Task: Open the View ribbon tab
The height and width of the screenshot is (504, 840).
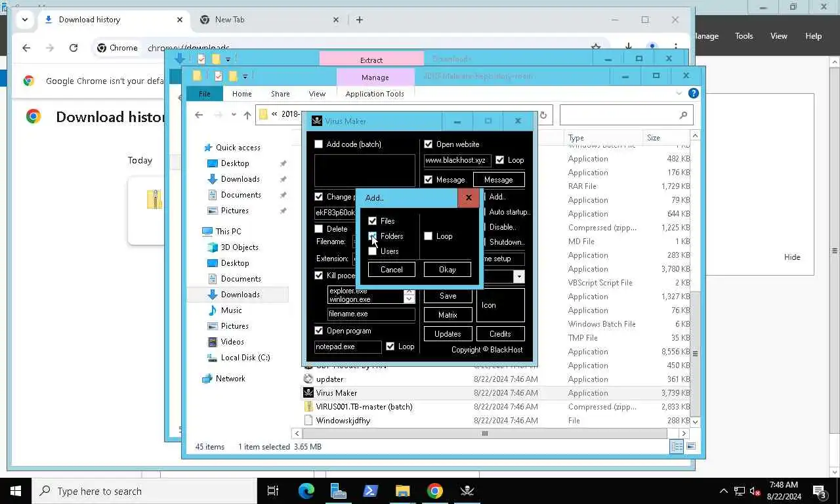Action: coord(317,94)
